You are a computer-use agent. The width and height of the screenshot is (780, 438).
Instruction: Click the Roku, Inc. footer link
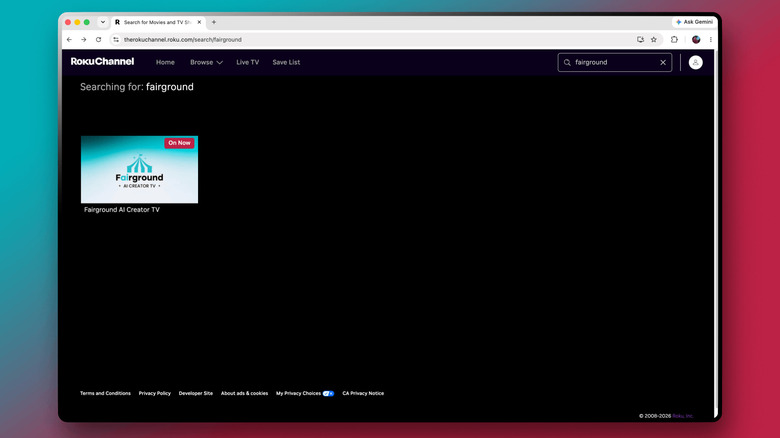click(x=682, y=416)
